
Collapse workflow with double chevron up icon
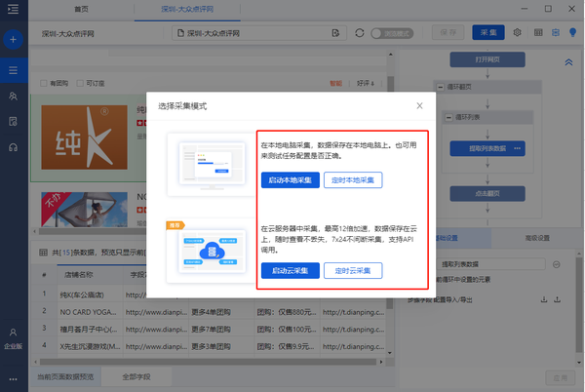(568, 61)
